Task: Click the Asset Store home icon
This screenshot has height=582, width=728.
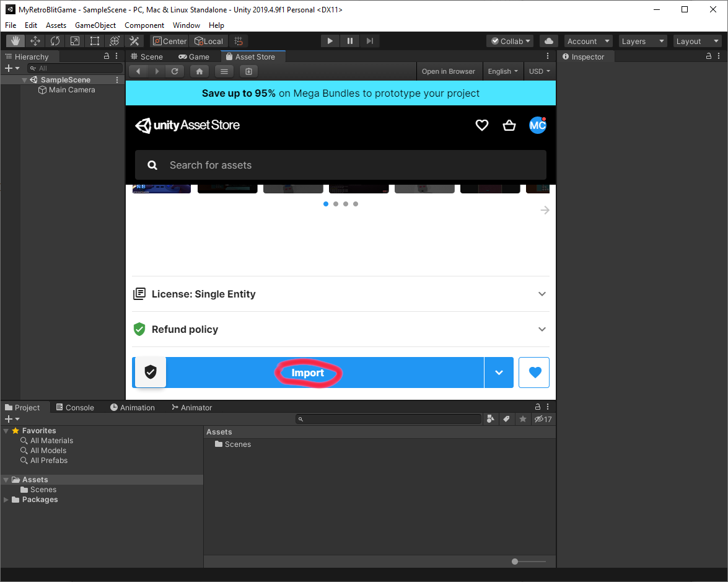Action: [x=199, y=71]
